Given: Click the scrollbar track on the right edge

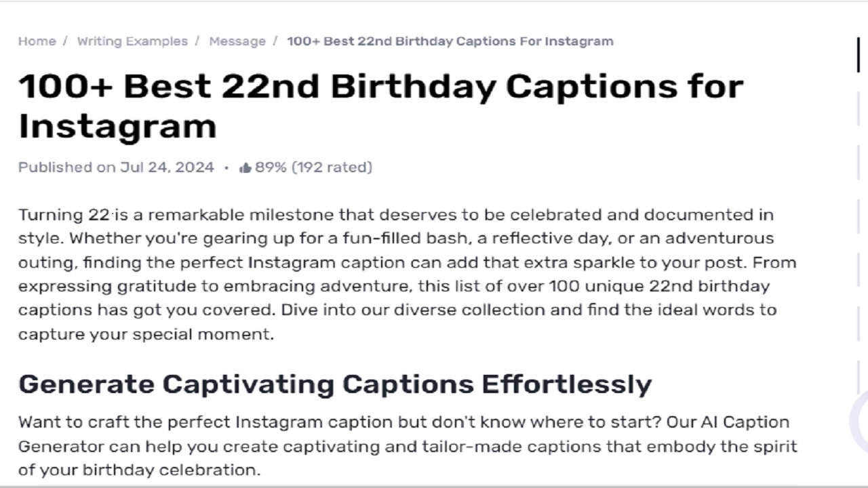Looking at the screenshot, I should (x=857, y=271).
